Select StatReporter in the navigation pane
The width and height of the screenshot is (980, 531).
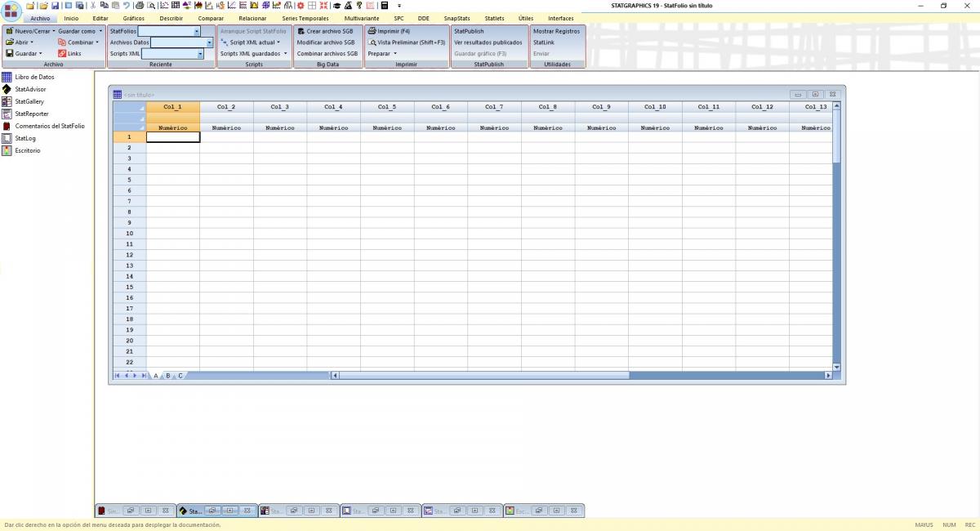[x=31, y=114]
